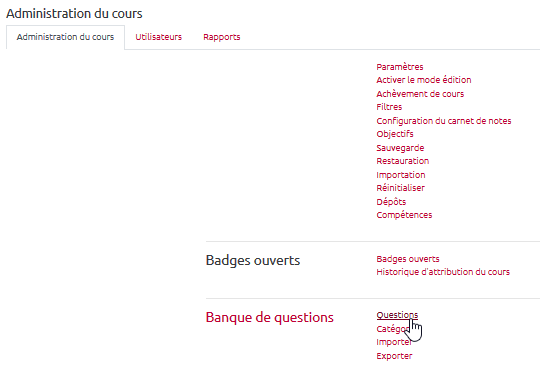Open the Exporter link

[x=394, y=356]
